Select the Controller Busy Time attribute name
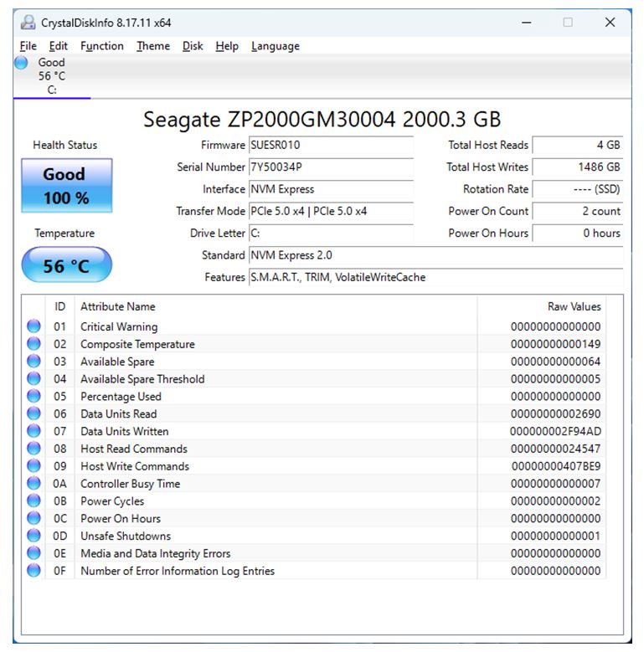Viewport: 644px width, 652px height. pyautogui.click(x=130, y=484)
